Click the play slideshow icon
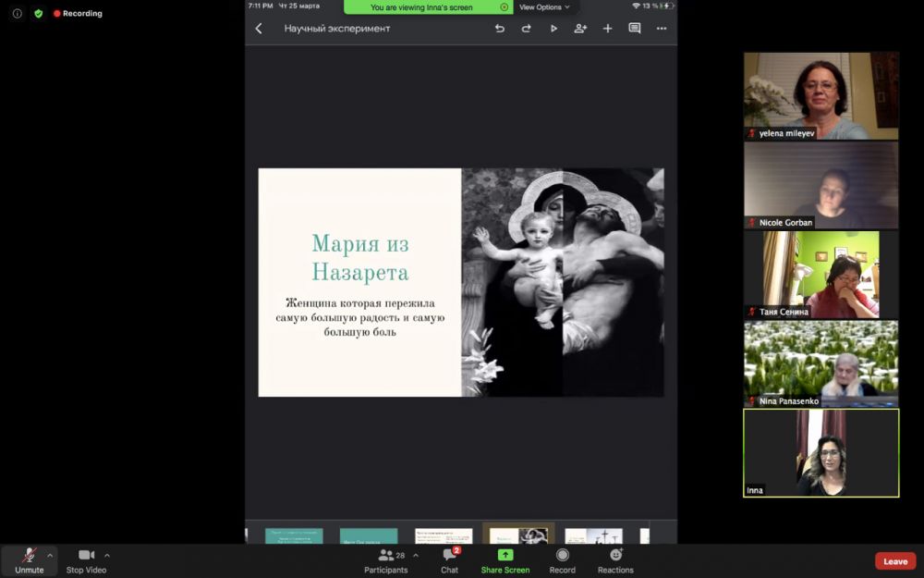The height and width of the screenshot is (578, 924). pyautogui.click(x=553, y=29)
